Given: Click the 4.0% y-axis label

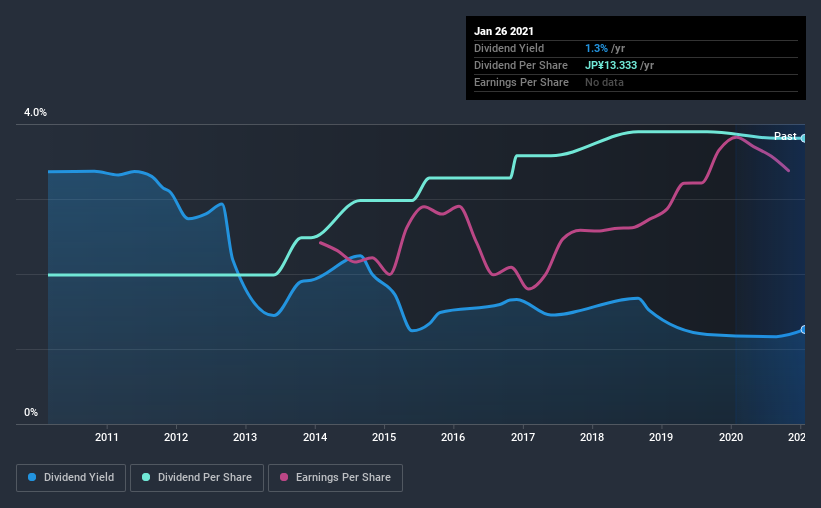Looking at the screenshot, I should 35,113.
